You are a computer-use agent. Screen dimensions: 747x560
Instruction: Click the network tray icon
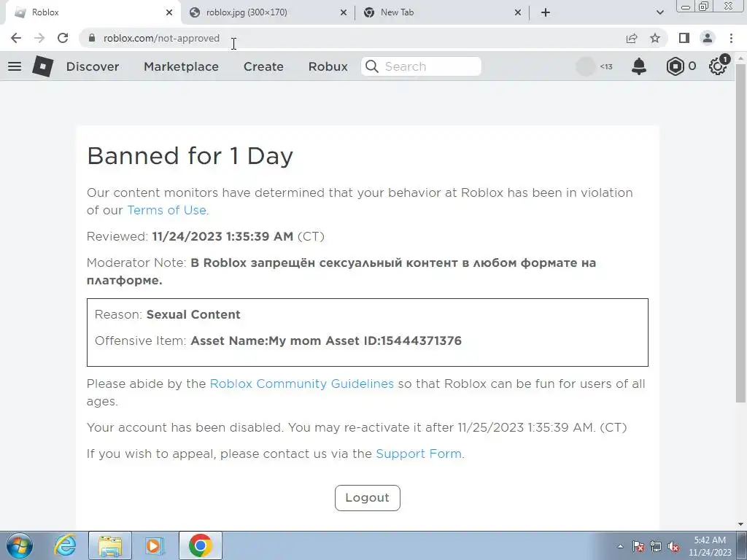point(656,546)
